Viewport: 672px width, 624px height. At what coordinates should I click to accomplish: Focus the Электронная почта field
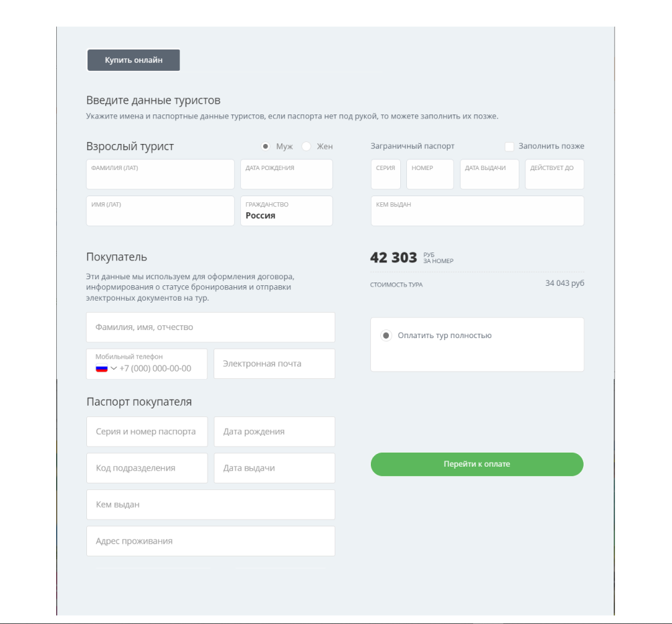coord(274,364)
